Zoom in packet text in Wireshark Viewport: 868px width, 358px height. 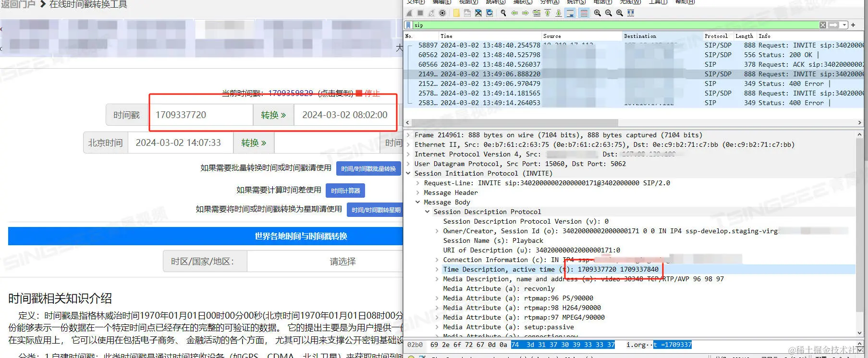point(598,13)
